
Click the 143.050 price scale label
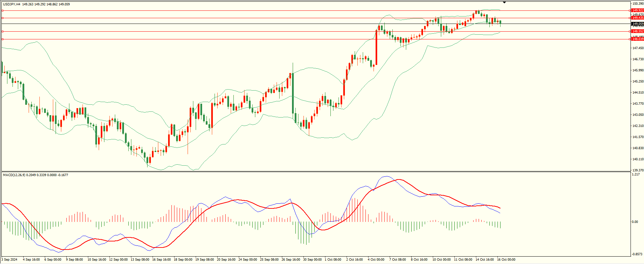(x=638, y=115)
